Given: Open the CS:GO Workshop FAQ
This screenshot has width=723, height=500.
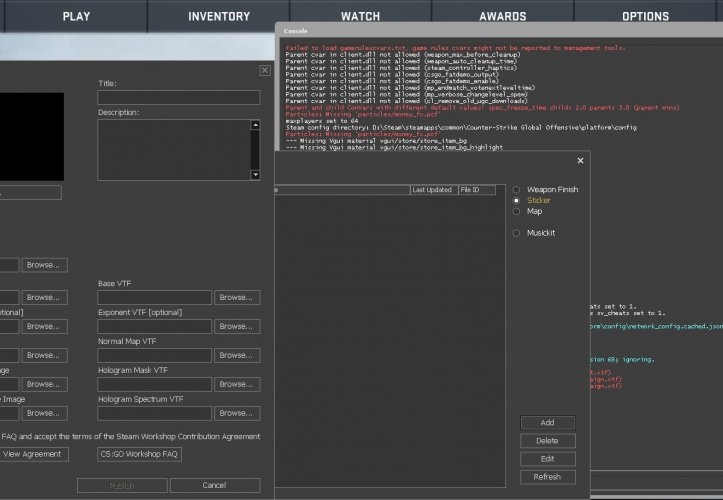Looking at the screenshot, I should coord(139,454).
